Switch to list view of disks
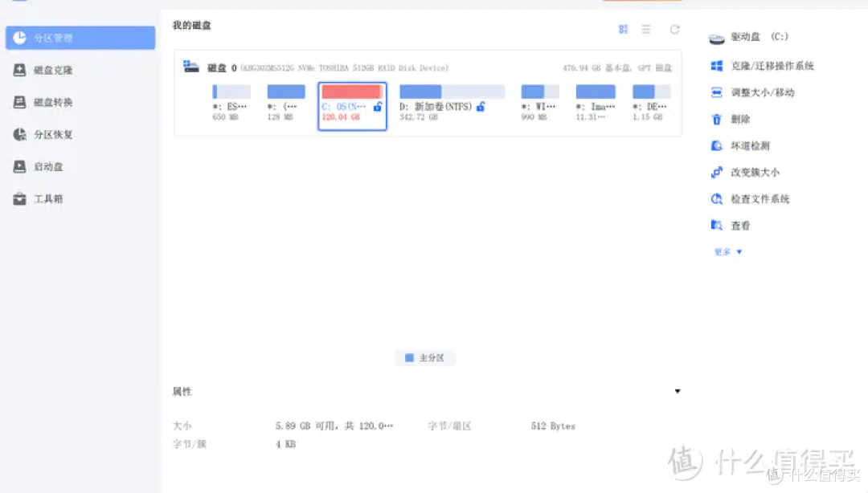Screen dimensions: 868x493 tap(646, 30)
